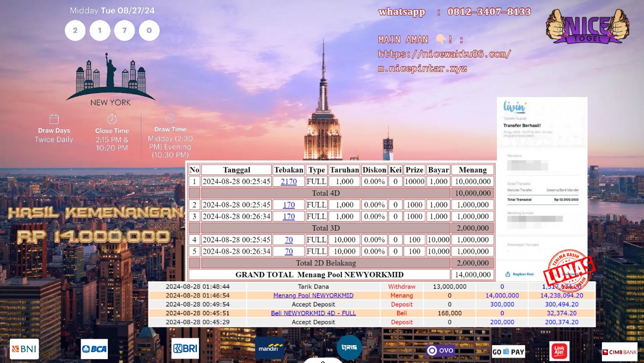Select the BRI bank icon
This screenshot has width=644, height=363.
185,349
